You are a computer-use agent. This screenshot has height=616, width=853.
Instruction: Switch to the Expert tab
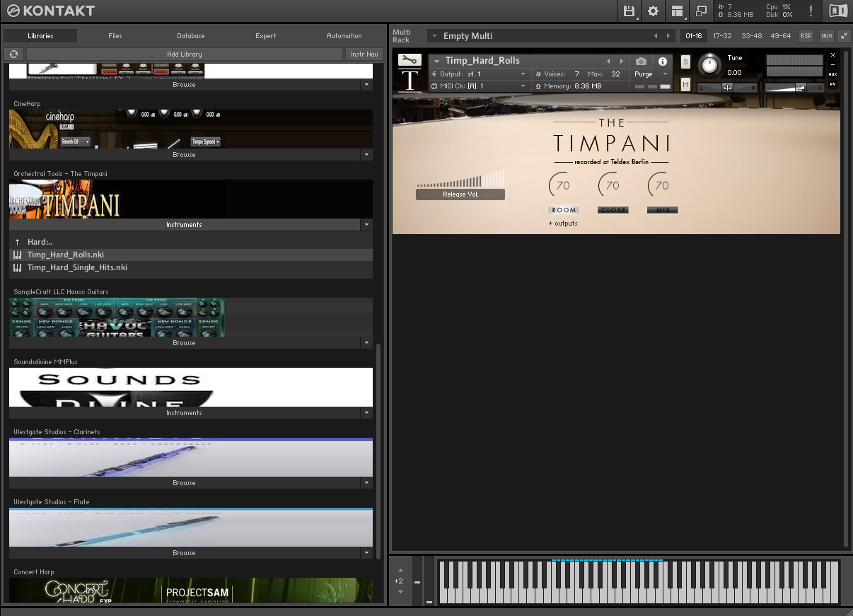(x=266, y=35)
